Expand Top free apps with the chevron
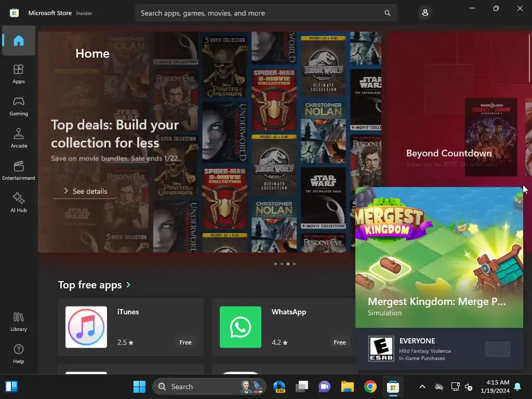Screen dimensions: 532x399 coord(128,285)
